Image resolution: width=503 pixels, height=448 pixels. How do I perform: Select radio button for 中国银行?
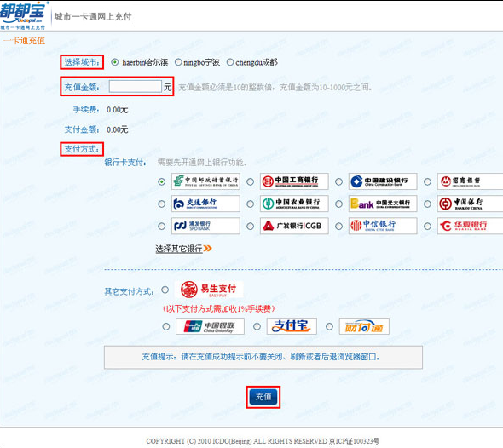coord(427,204)
